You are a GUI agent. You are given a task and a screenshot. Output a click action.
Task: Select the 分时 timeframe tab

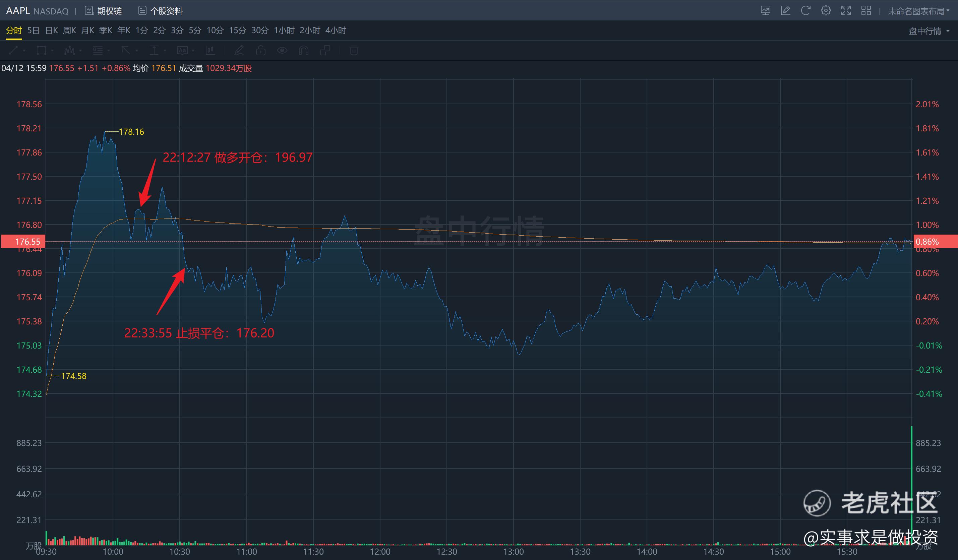(14, 30)
